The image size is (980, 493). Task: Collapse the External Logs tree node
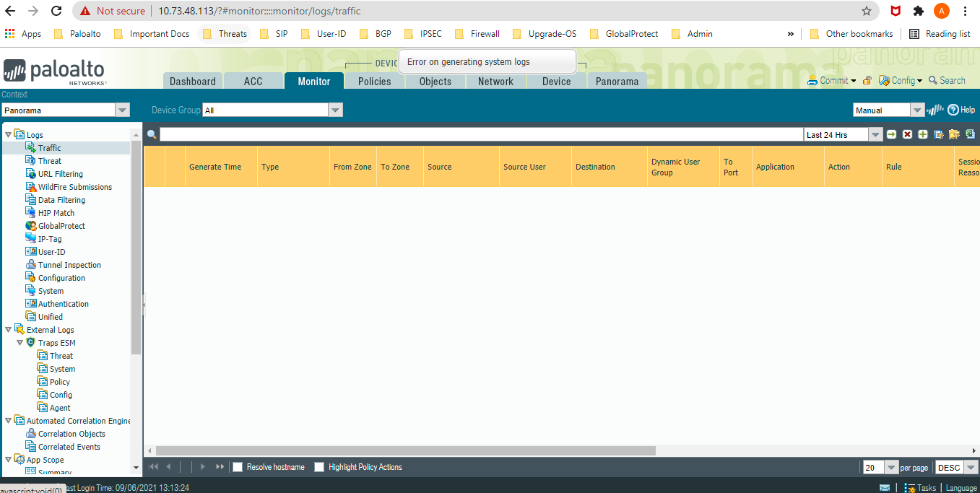coord(8,329)
